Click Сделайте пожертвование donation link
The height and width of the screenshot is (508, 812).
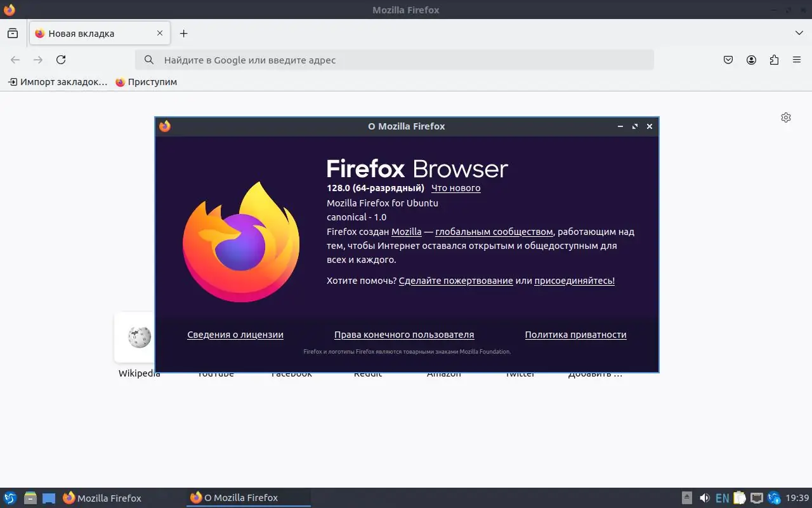point(456,281)
